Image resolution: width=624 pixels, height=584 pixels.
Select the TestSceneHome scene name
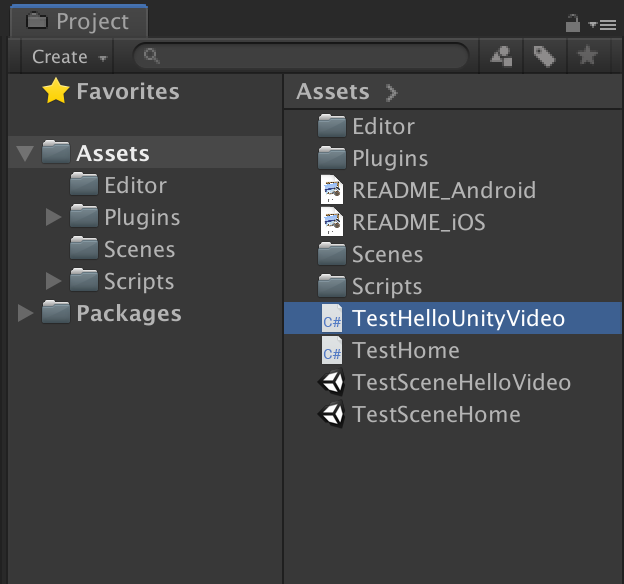point(437,414)
